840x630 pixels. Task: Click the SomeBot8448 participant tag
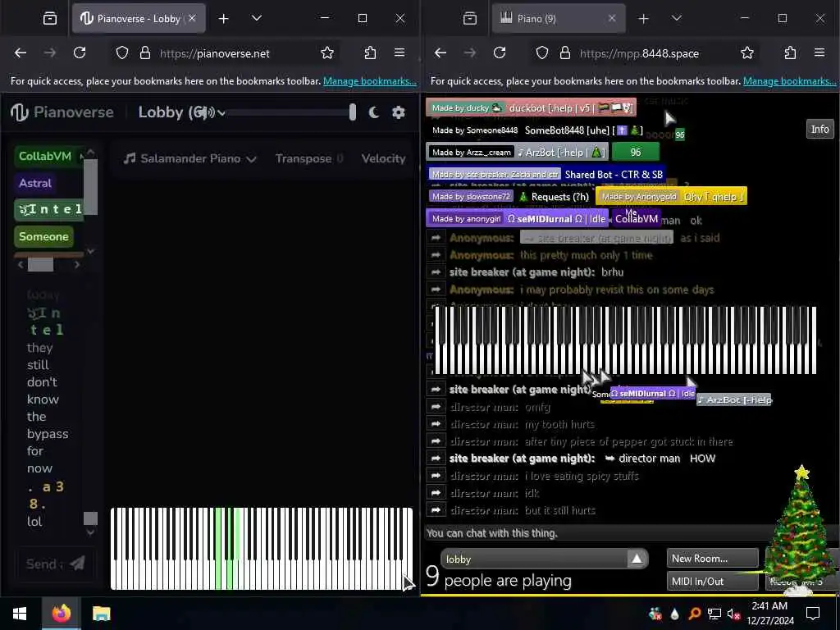click(537, 130)
